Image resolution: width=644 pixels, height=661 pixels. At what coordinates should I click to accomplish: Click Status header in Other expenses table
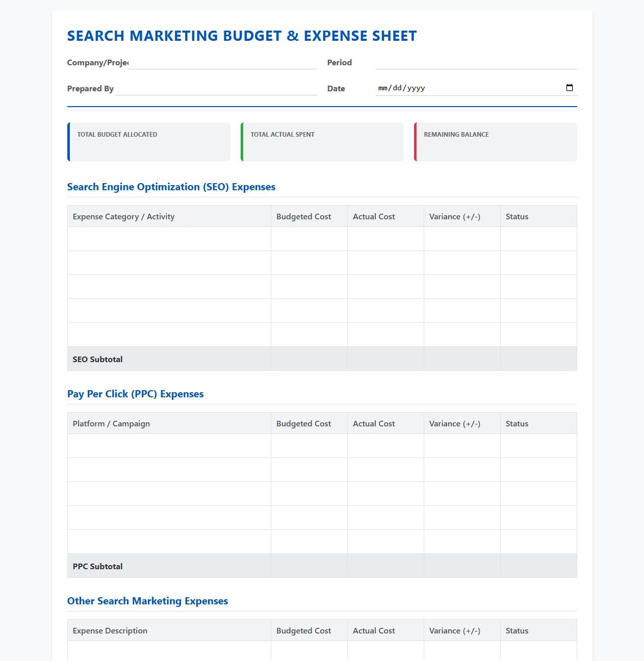(x=538, y=630)
